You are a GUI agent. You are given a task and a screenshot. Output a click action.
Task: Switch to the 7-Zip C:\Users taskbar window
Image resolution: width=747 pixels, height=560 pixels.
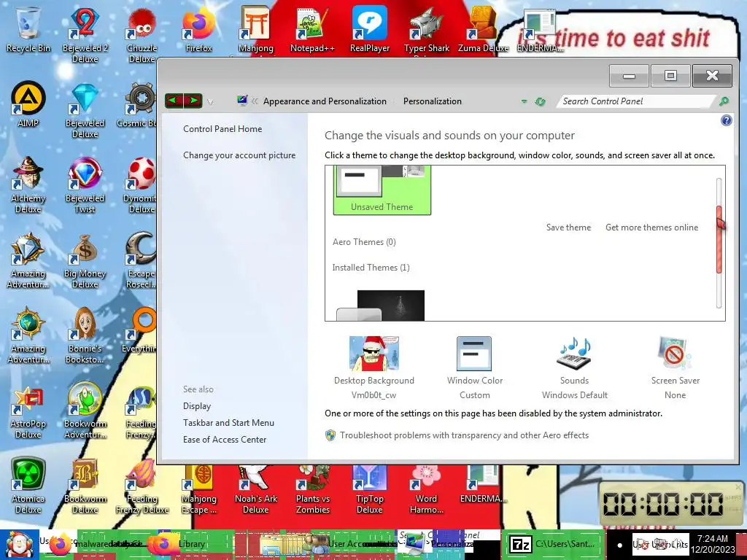tap(552, 544)
